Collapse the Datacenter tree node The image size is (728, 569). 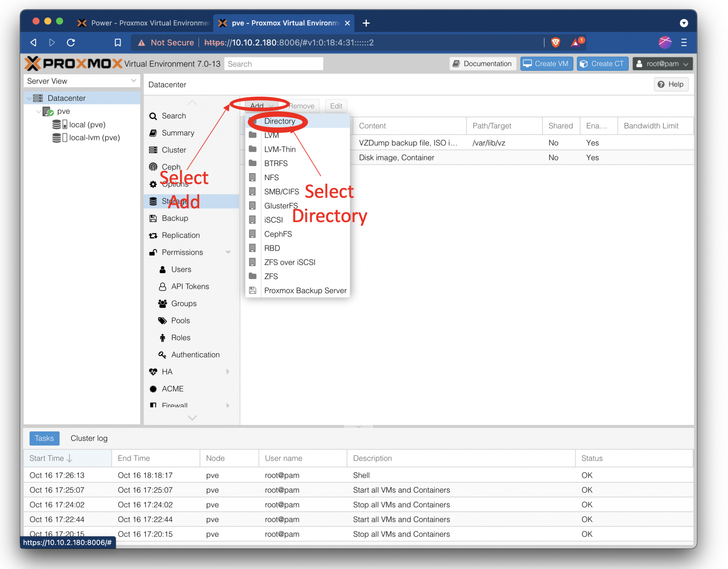[29, 98]
